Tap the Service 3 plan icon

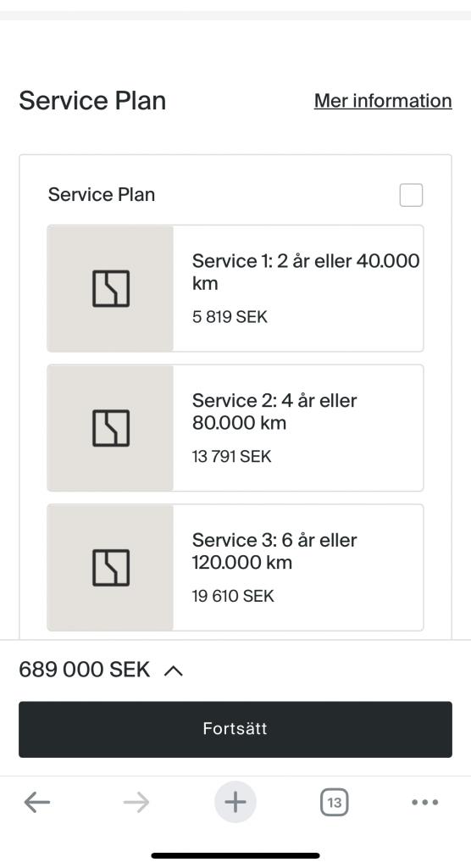[111, 567]
